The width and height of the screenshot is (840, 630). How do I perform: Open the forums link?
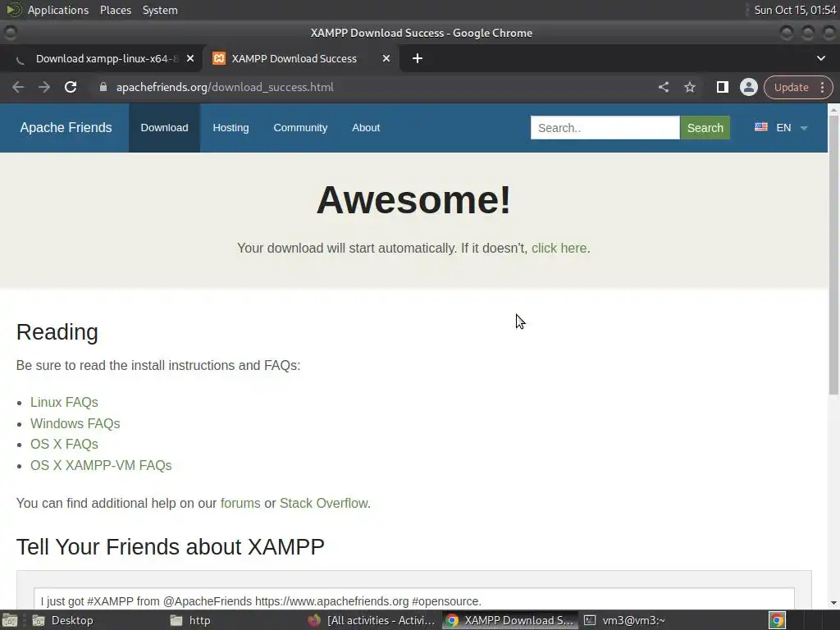coord(240,504)
